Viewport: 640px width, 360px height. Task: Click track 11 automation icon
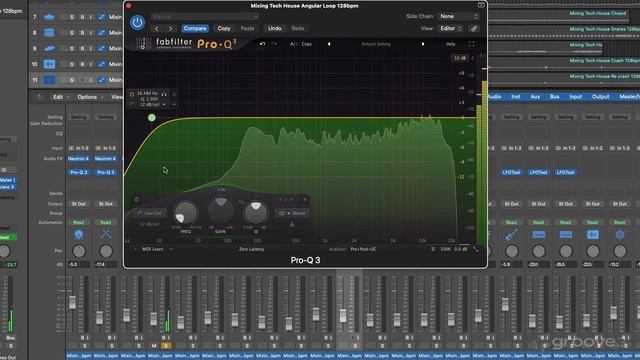coord(102,80)
